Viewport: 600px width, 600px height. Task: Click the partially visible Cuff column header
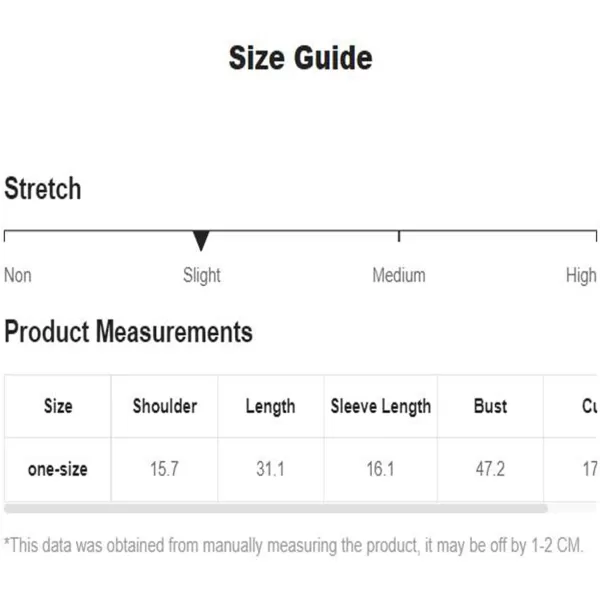tap(571, 406)
